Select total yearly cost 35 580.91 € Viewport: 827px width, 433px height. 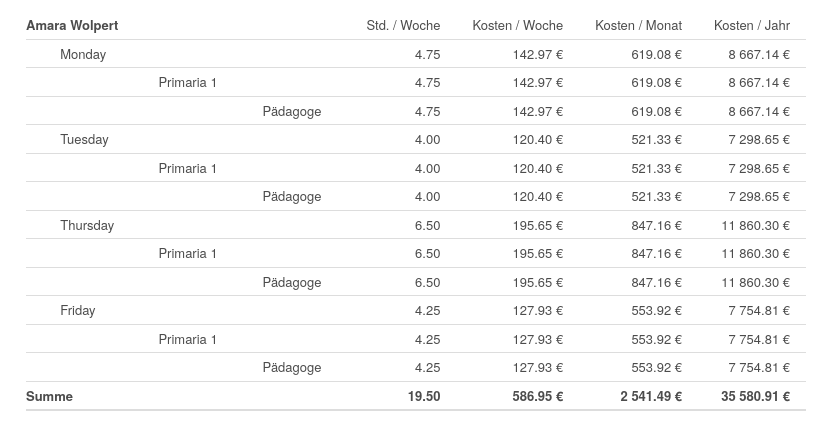tap(755, 397)
